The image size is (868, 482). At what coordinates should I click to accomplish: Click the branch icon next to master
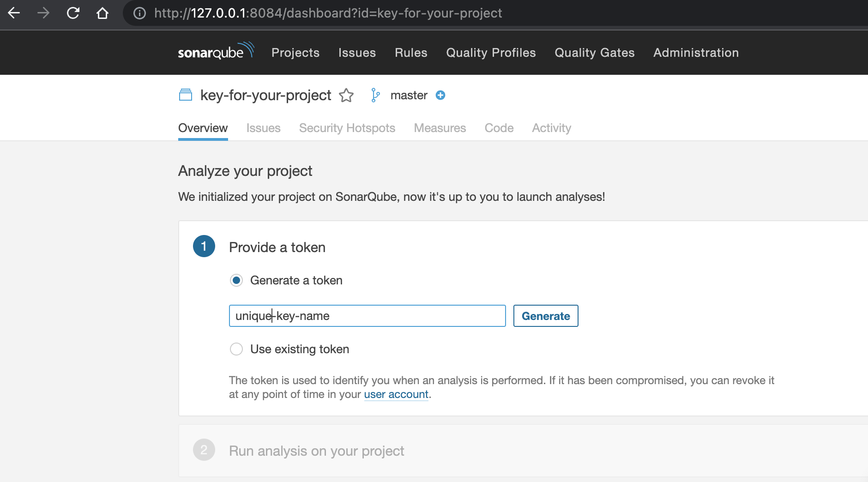click(376, 95)
